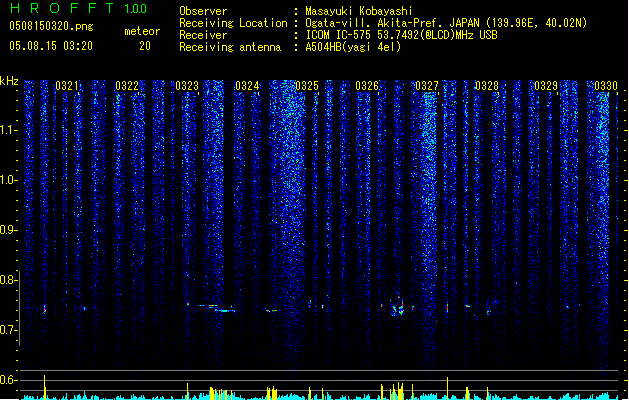Image resolution: width=629 pixels, height=400 pixels.
Task: Click the 0329 time marker
Action: [x=546, y=86]
